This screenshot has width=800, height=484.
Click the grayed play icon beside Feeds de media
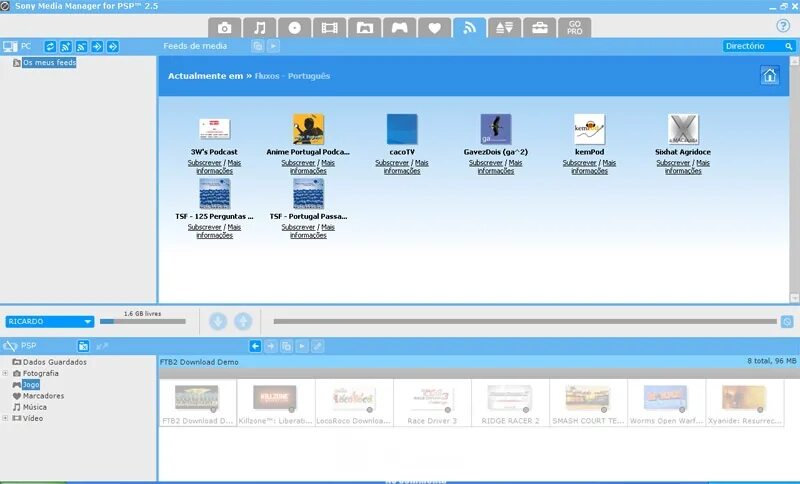click(273, 46)
